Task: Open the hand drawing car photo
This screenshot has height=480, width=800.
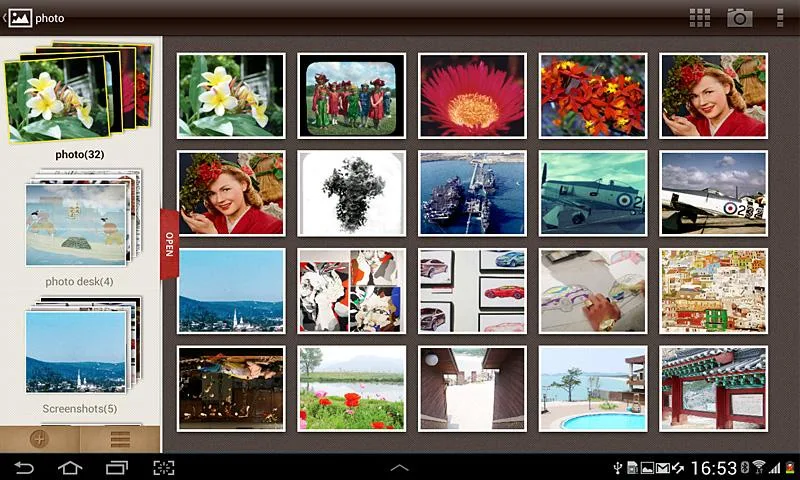Action: coord(593,291)
